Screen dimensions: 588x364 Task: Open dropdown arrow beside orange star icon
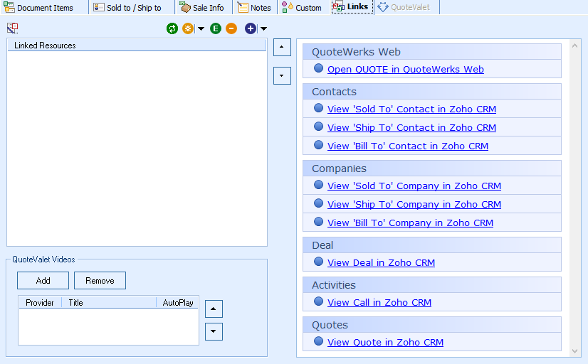201,28
